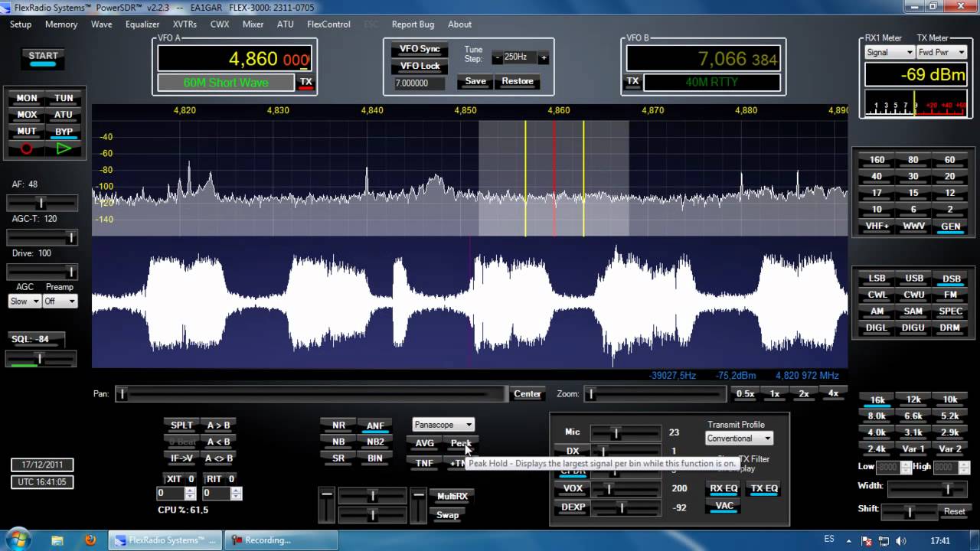Viewport: 980px width, 551px height.
Task: Click the VFO Lock button
Action: 420,67
